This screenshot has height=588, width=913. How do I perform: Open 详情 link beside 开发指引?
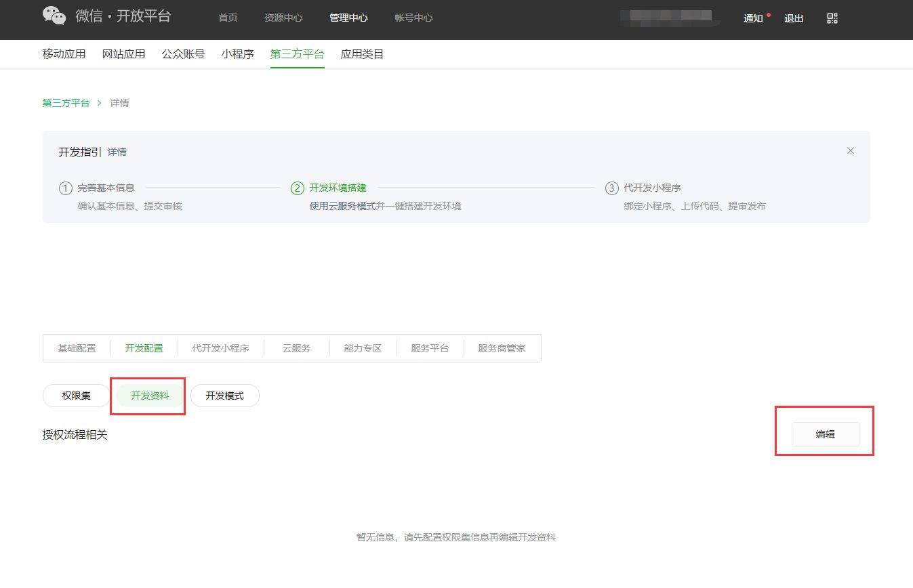(117, 152)
